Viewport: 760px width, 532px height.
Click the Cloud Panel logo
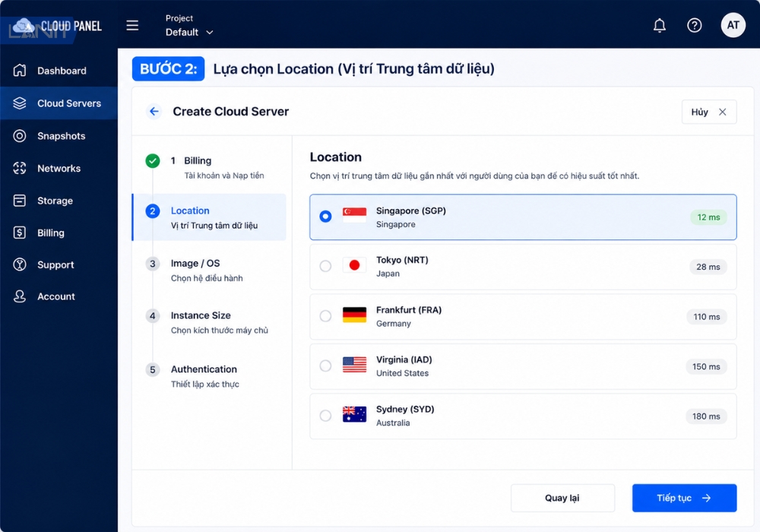56,26
